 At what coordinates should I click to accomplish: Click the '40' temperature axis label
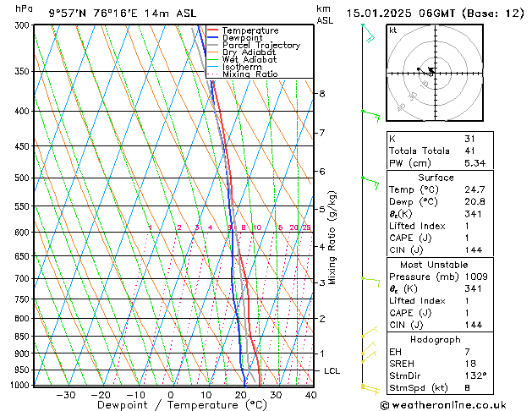pos(310,395)
